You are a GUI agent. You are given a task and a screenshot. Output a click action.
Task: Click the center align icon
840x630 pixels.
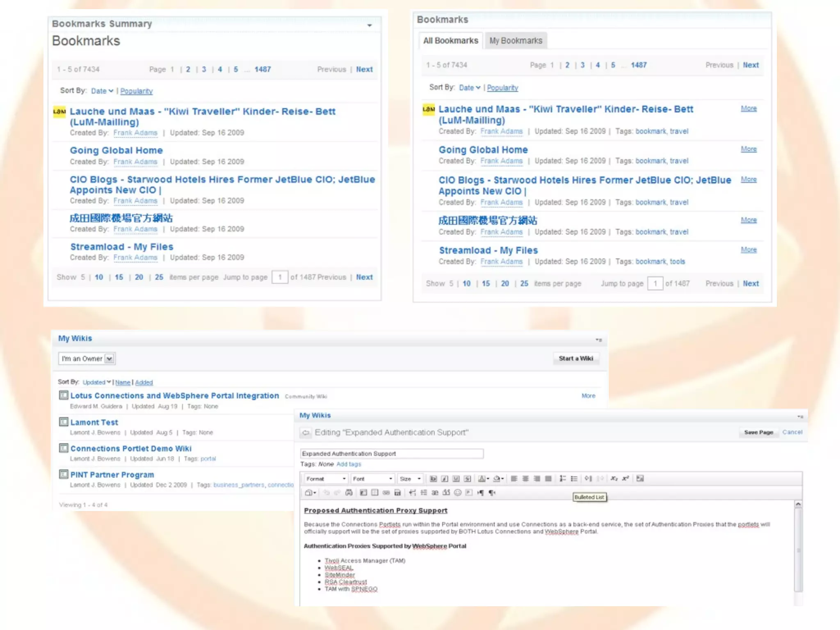(x=525, y=479)
